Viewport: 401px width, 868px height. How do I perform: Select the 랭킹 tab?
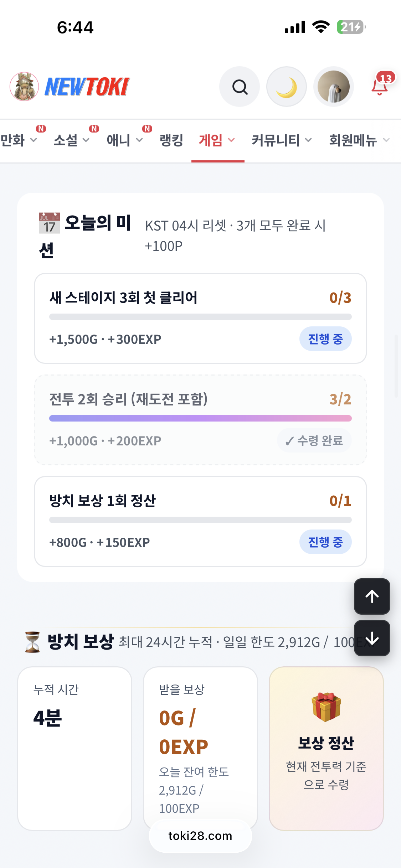click(x=171, y=140)
